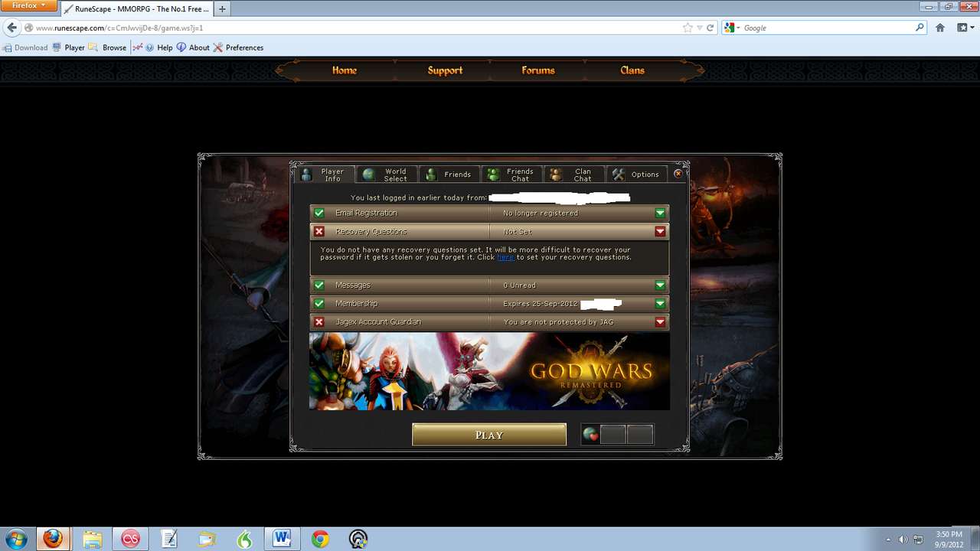980x551 pixels.
Task: Expand the Membership row arrow
Action: (660, 303)
